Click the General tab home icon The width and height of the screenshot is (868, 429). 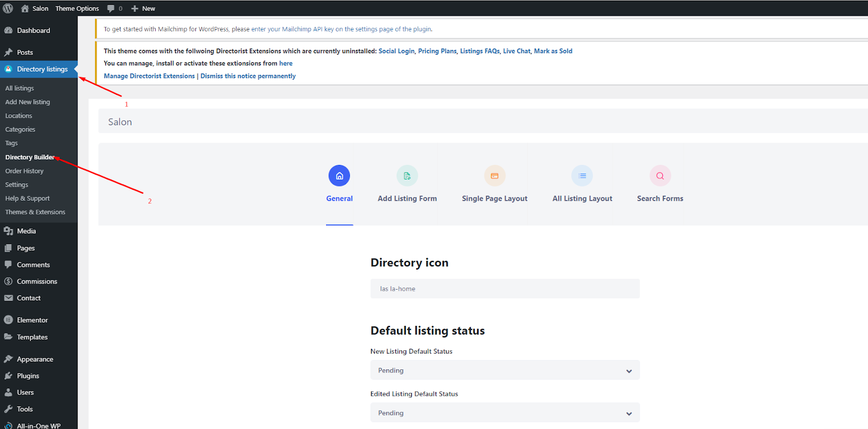tap(339, 176)
